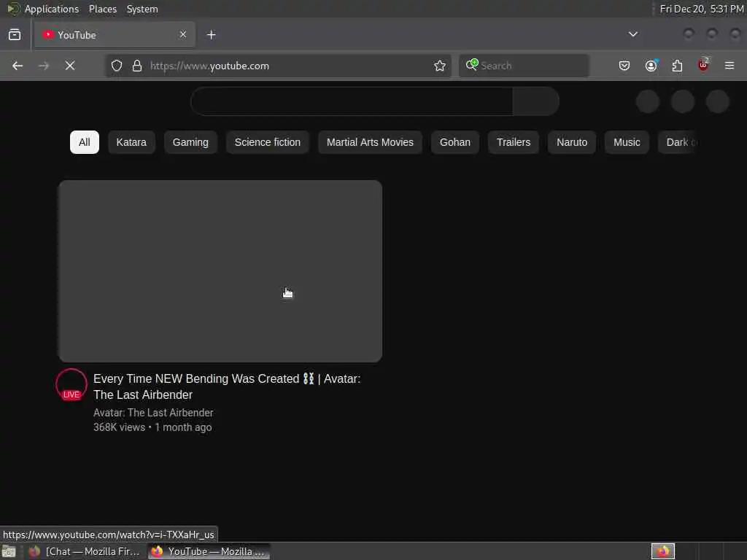Image resolution: width=747 pixels, height=560 pixels.
Task: Select the YouTube browser tab
Action: [115, 35]
